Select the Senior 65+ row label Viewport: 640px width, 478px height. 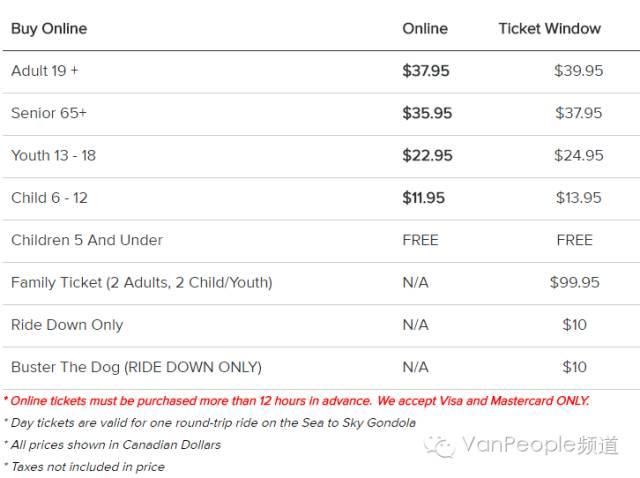(x=49, y=113)
